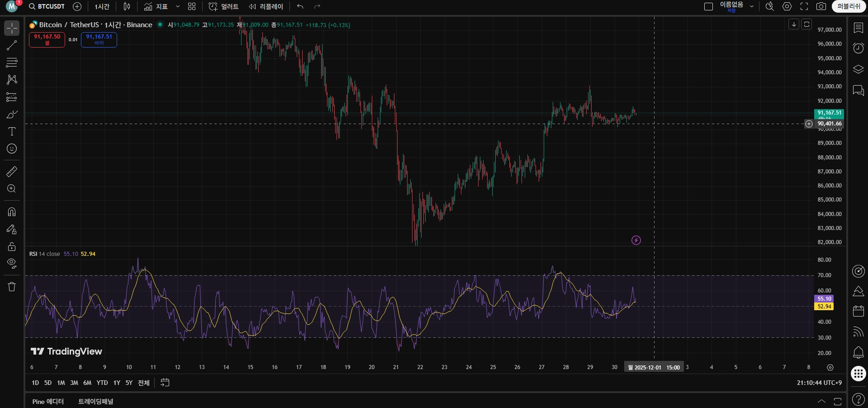This screenshot has width=868, height=408.
Task: Click the red 91,167.50 sell button
Action: coord(47,40)
